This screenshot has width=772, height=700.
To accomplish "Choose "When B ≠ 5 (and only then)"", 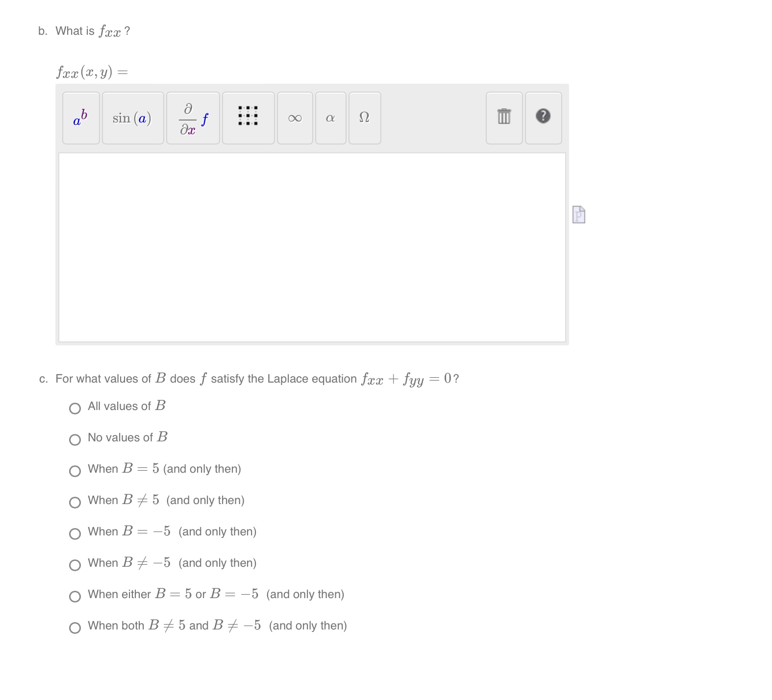I will coord(75,503).
